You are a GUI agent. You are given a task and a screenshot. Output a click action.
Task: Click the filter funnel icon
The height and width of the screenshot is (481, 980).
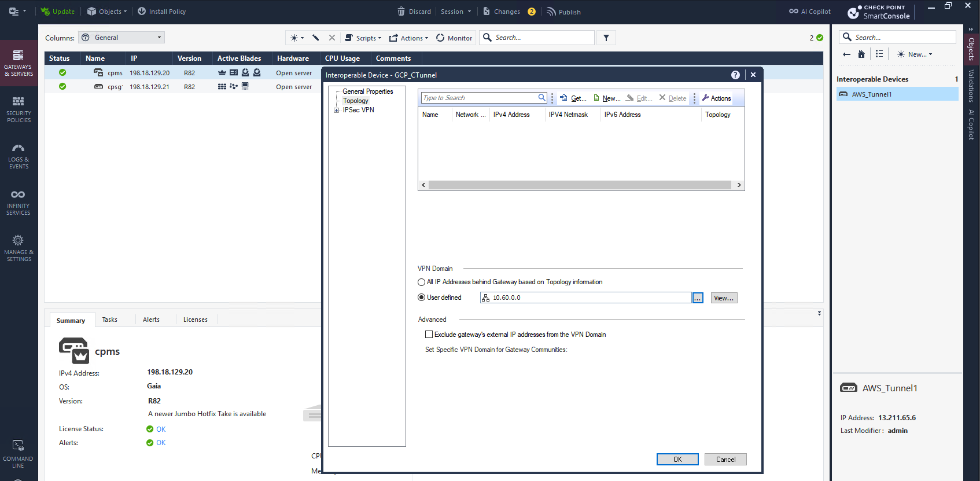pyautogui.click(x=606, y=38)
